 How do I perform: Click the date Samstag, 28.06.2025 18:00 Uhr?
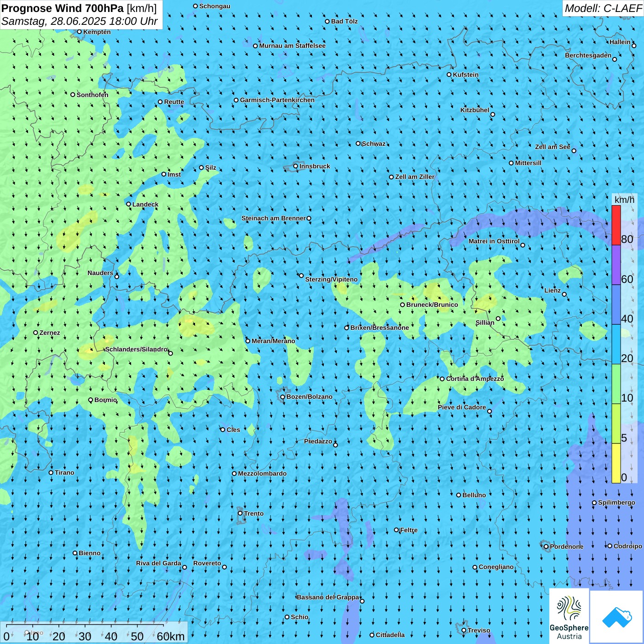tap(80, 21)
